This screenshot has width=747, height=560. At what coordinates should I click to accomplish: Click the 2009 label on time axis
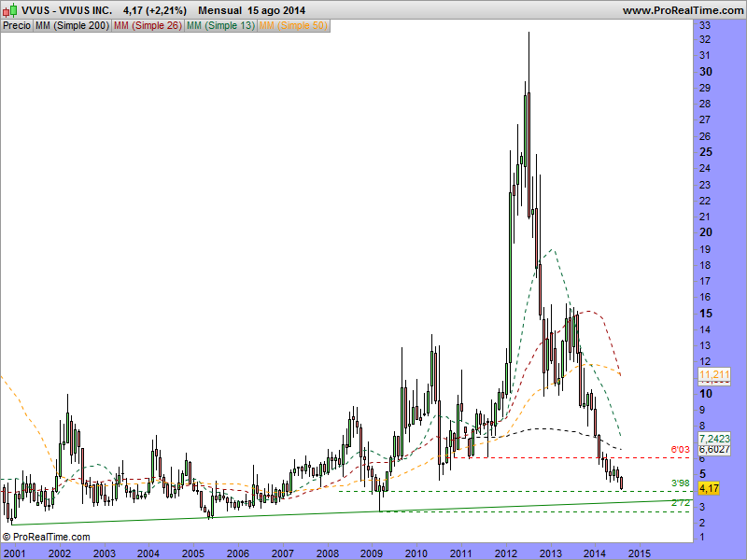(372, 553)
